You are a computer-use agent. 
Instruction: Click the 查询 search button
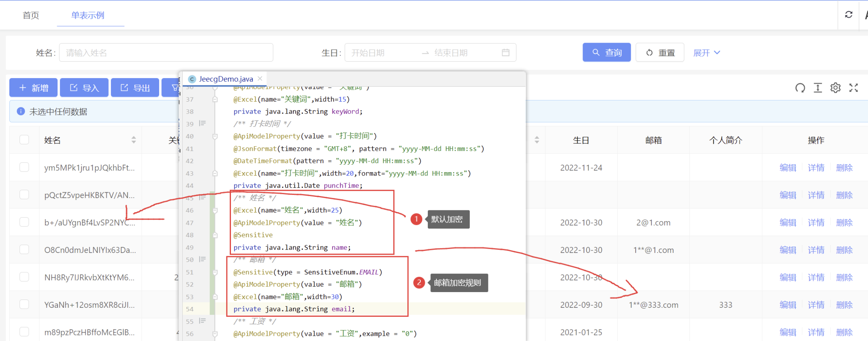(607, 52)
